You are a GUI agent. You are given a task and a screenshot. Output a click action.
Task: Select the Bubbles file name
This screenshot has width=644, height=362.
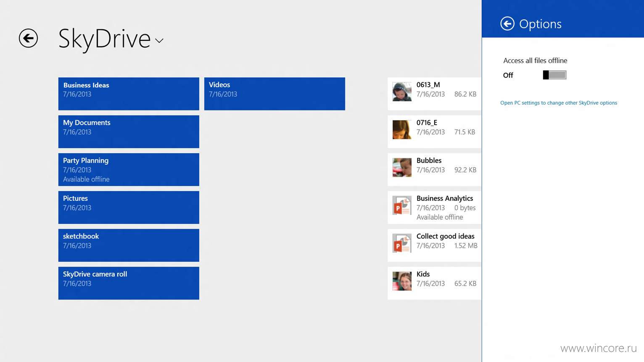point(429,160)
